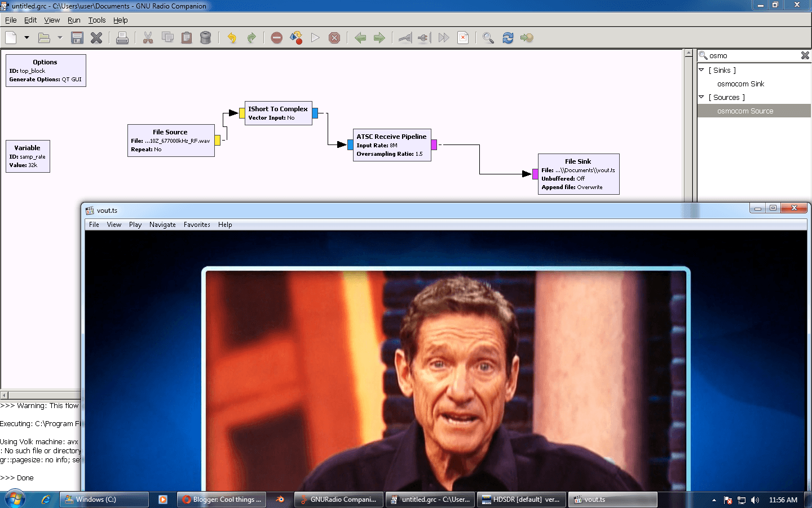Image resolution: width=812 pixels, height=508 pixels.
Task: Print the flowgraph
Action: pyautogui.click(x=122, y=37)
